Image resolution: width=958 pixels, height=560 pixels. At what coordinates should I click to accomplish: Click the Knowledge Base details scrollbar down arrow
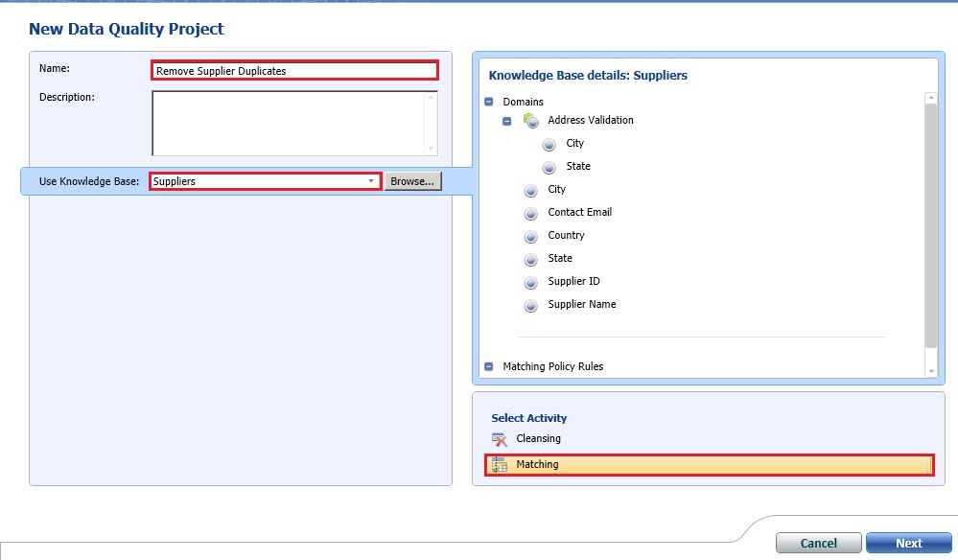(928, 370)
